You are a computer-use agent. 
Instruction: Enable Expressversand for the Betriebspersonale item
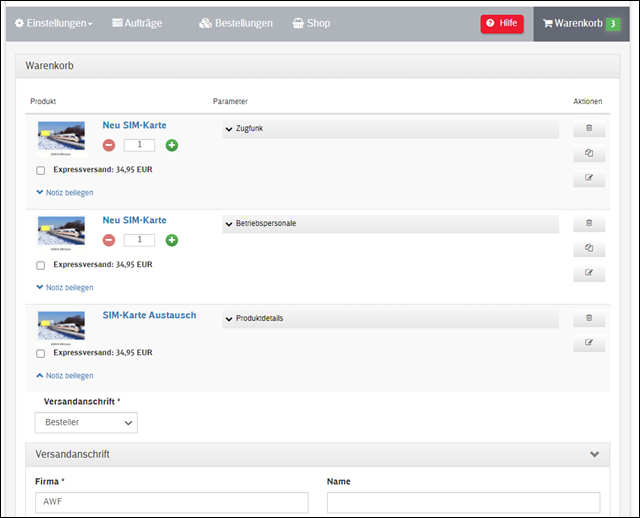40,265
